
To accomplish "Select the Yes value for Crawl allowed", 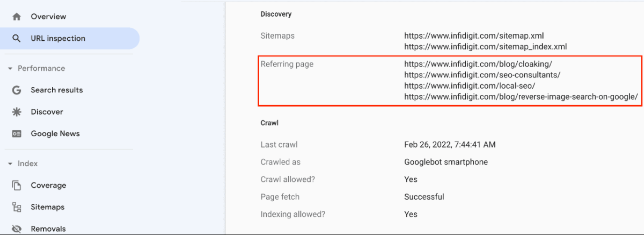I will (x=411, y=179).
